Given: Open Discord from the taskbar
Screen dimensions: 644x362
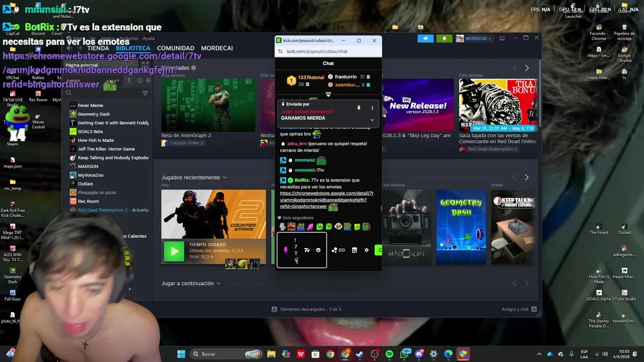Looking at the screenshot, I should [x=419, y=354].
